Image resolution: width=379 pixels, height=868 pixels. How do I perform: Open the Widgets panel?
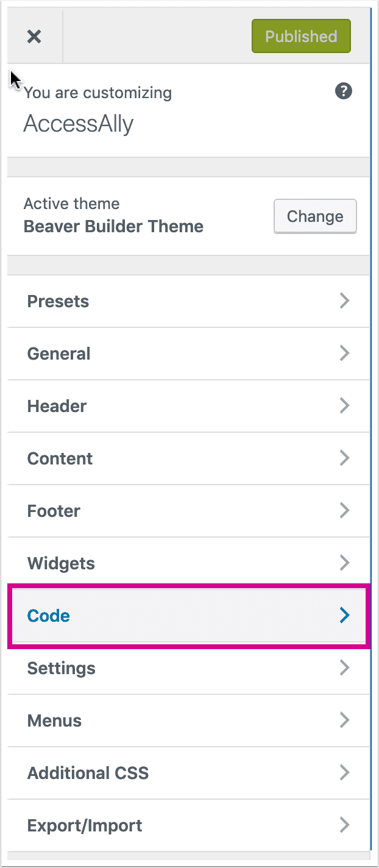(x=188, y=563)
